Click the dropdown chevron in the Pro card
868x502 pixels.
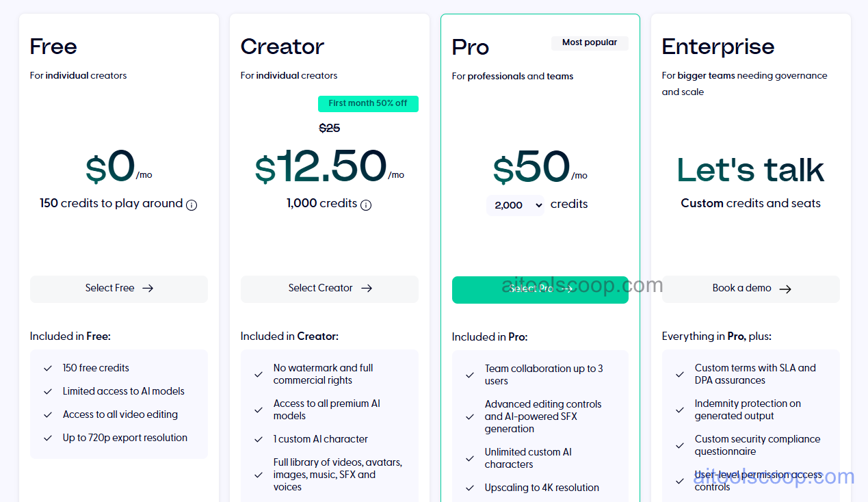pos(540,205)
